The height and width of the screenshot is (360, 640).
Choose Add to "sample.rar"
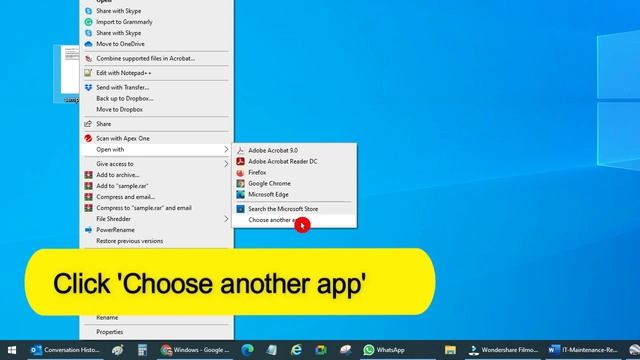[157, 186]
